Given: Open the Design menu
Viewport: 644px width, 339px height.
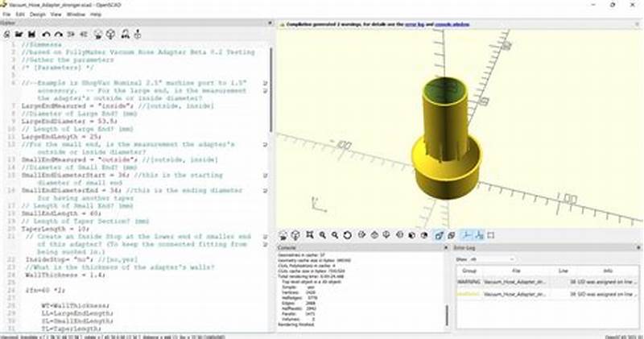Looking at the screenshot, I should coord(38,14).
